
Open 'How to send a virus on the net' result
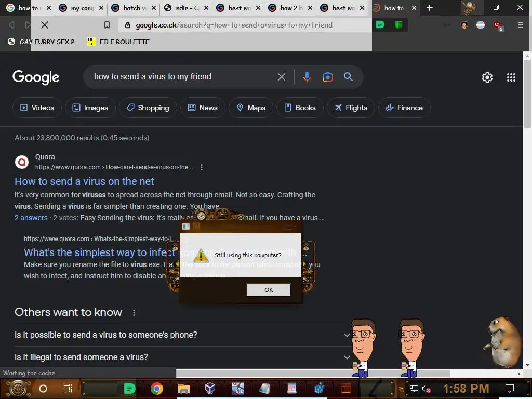(84, 181)
